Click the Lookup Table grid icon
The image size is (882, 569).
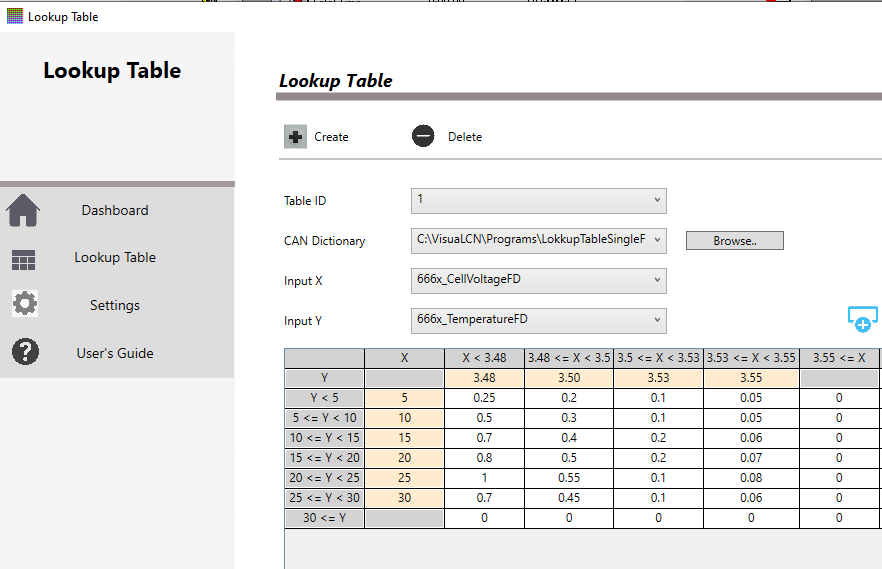[23, 260]
